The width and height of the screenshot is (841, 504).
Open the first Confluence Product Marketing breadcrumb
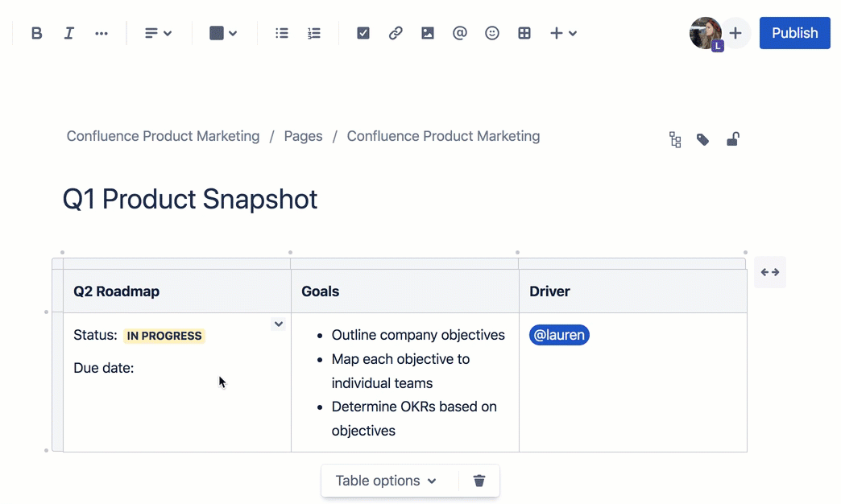(163, 136)
